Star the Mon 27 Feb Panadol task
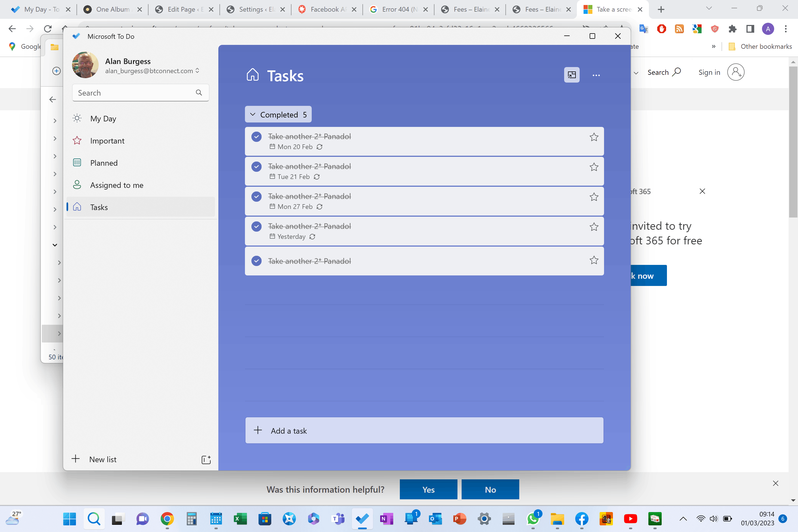 [x=594, y=197]
